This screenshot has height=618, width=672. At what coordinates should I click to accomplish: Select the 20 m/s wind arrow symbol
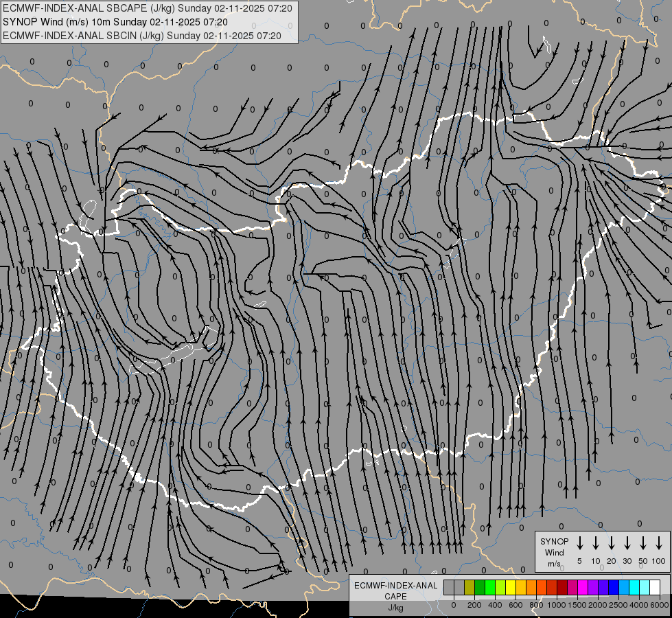tap(611, 542)
